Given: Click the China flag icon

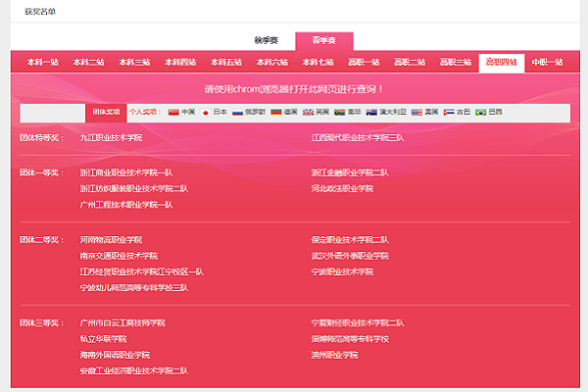Looking at the screenshot, I should pos(174,113).
